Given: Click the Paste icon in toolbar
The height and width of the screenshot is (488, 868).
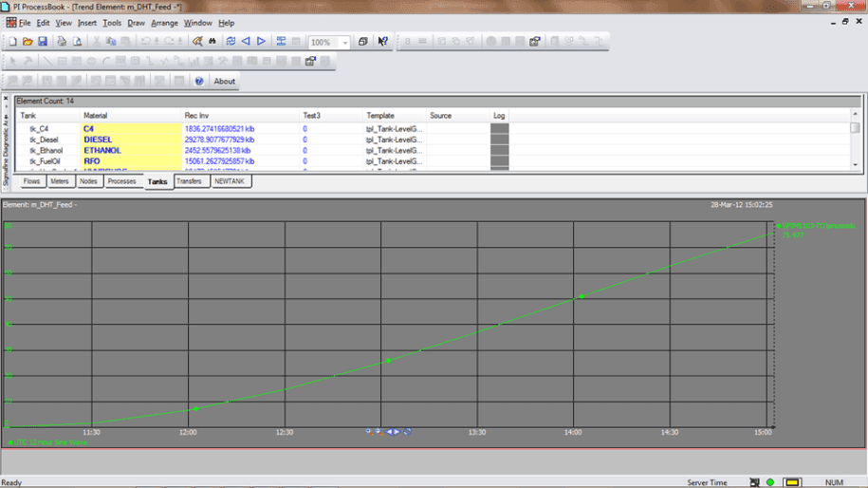Looking at the screenshot, I should click(x=125, y=42).
